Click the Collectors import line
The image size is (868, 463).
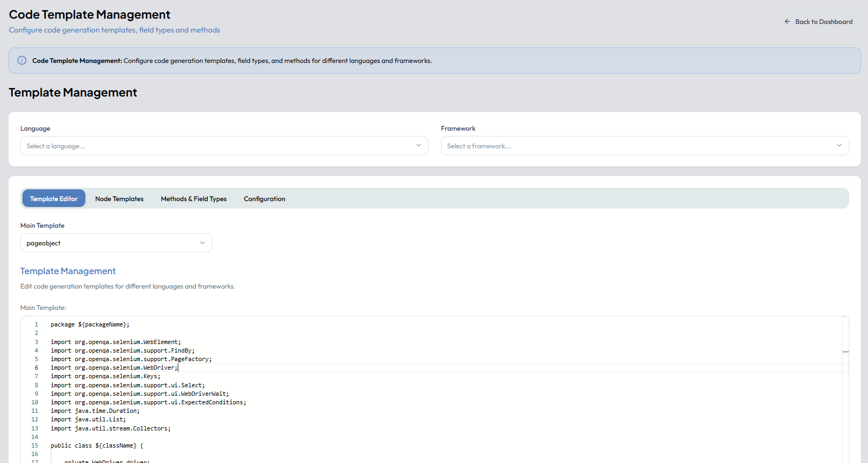(x=111, y=428)
